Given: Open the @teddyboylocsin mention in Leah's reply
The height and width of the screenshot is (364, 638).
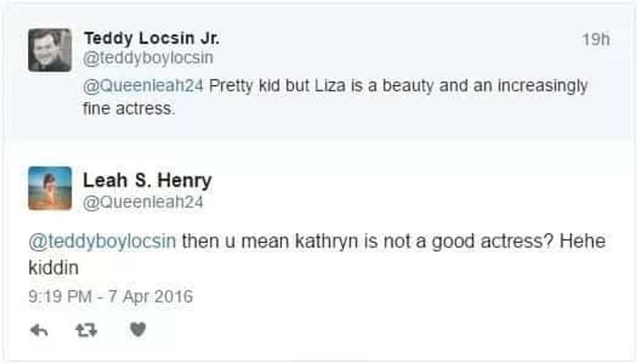Looking at the screenshot, I should coord(102,242).
